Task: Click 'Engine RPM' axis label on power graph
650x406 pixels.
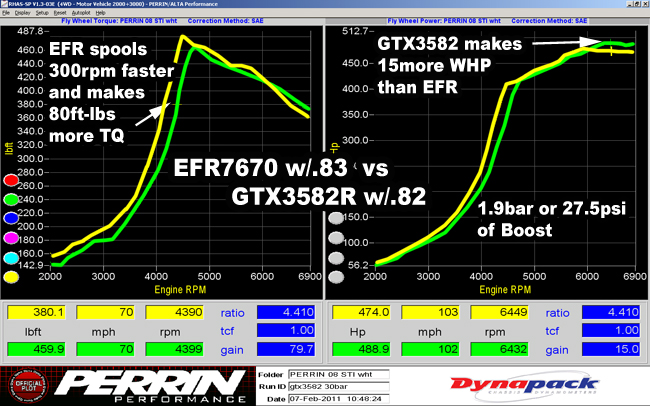Action: 505,289
